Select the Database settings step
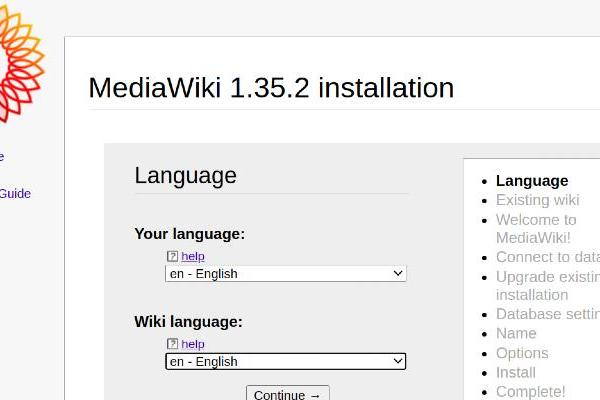 point(547,314)
